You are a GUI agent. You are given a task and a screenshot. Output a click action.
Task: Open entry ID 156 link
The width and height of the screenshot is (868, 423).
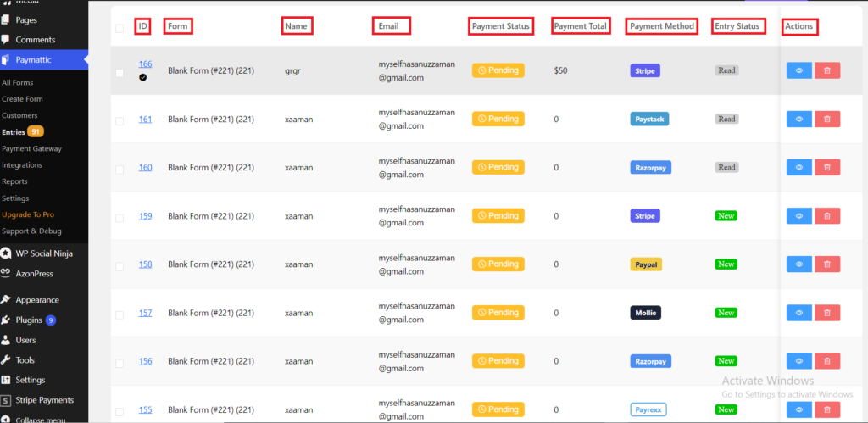point(145,361)
